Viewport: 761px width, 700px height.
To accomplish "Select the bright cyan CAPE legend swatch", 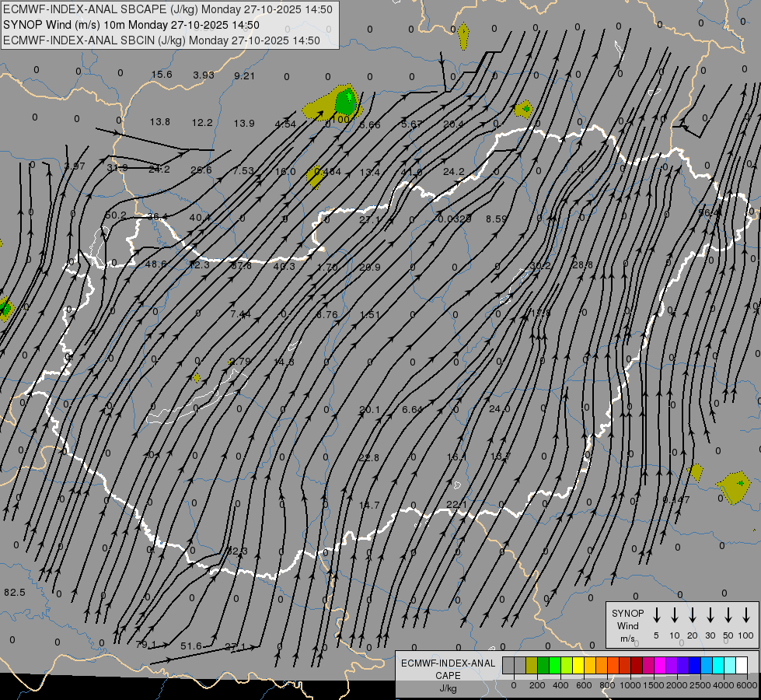I will [x=717, y=666].
